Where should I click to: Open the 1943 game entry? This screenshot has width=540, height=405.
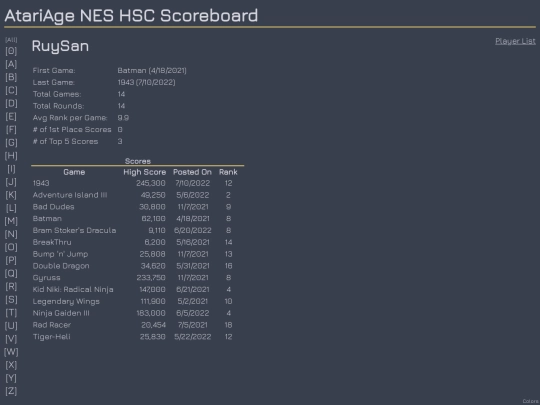pos(41,183)
